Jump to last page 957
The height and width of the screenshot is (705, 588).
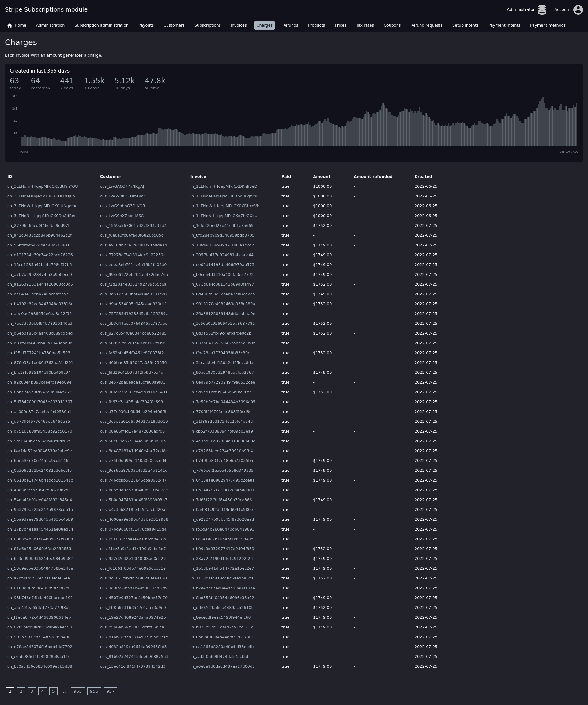(x=110, y=691)
